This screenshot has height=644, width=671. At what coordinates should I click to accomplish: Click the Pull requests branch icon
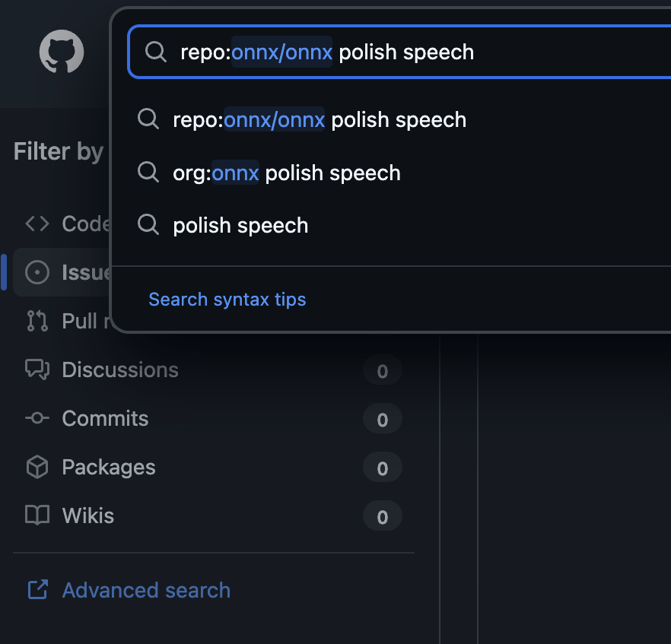click(x=37, y=321)
